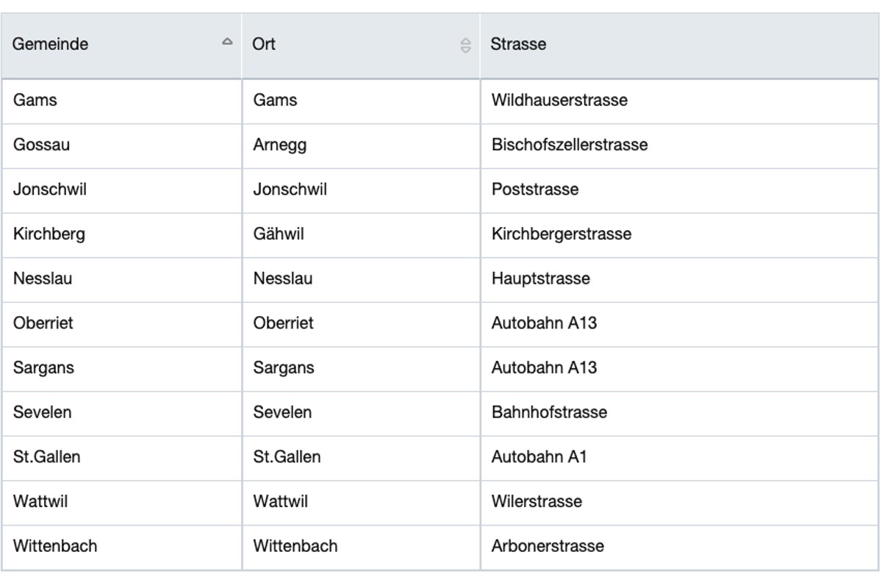Viewport: 882px width, 588px height.
Task: Select the Arnegg cell in Ort column
Action: (x=279, y=145)
